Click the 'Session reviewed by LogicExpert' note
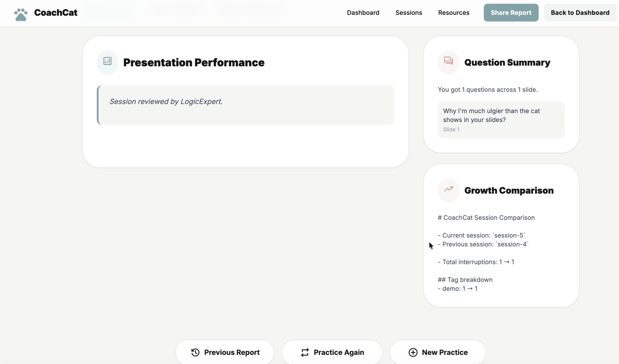619x364 pixels. [166, 101]
